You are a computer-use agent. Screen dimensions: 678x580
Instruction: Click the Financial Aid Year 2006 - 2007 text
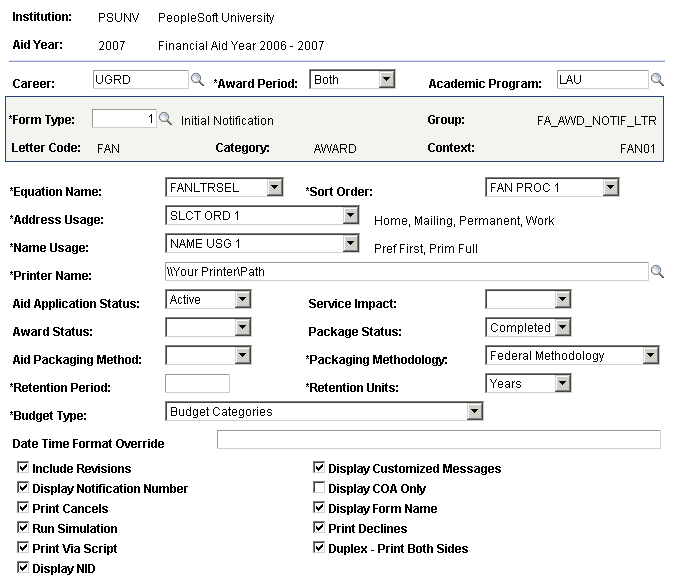[x=241, y=46]
